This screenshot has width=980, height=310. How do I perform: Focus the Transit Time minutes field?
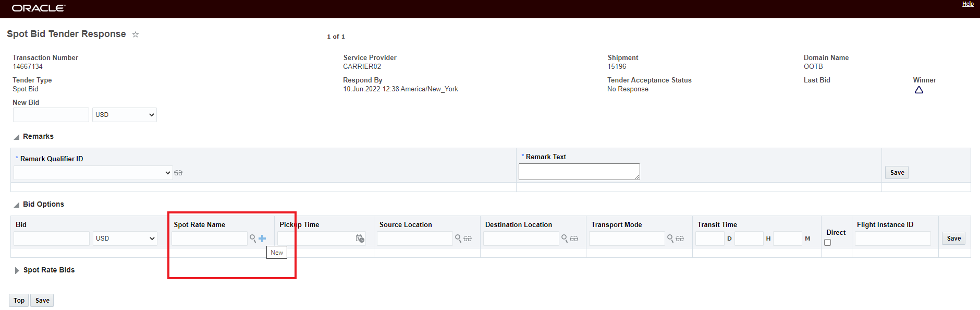pos(788,239)
